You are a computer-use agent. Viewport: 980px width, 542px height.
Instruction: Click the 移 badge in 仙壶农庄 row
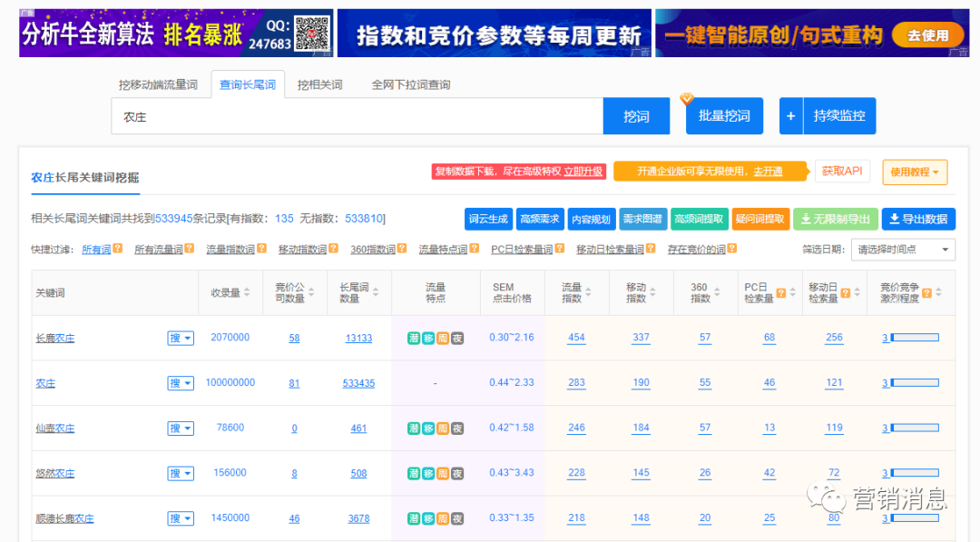[x=428, y=429]
